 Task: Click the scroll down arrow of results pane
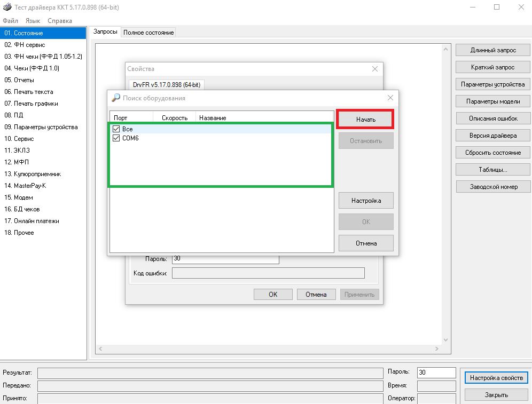click(446, 339)
